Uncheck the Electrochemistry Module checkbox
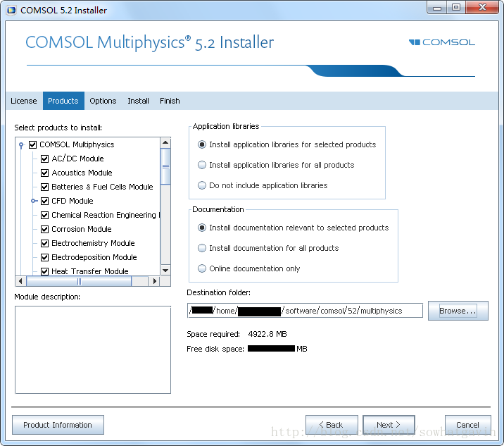 point(44,243)
